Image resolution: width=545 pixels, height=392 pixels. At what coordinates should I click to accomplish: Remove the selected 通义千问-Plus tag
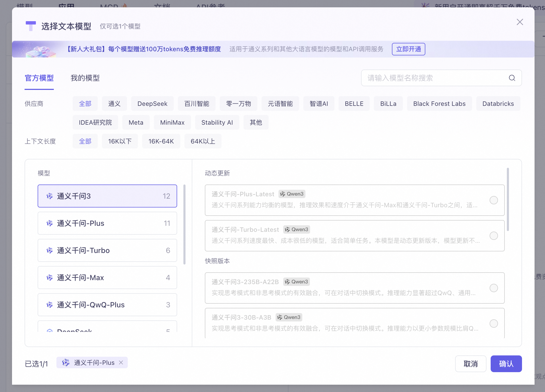click(x=121, y=362)
